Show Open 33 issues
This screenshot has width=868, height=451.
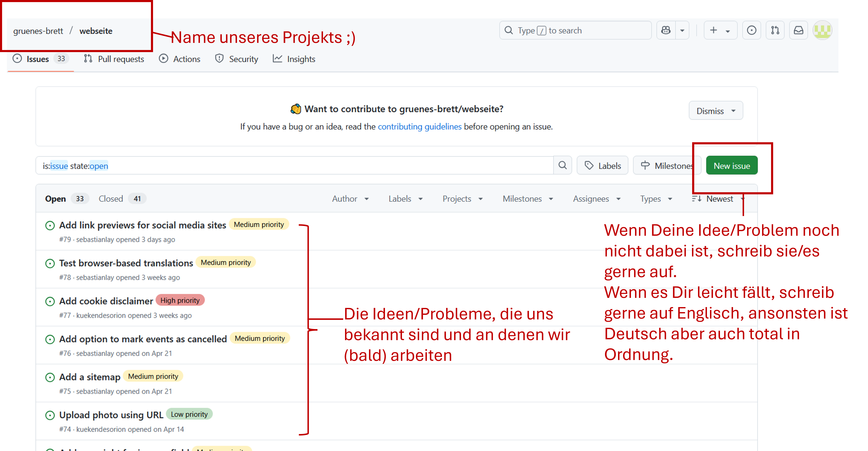(67, 199)
